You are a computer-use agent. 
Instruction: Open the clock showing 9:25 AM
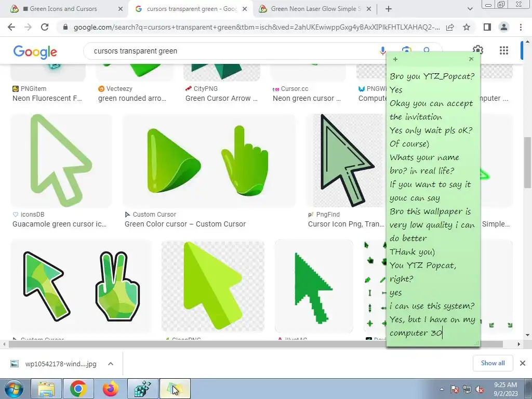click(x=506, y=389)
